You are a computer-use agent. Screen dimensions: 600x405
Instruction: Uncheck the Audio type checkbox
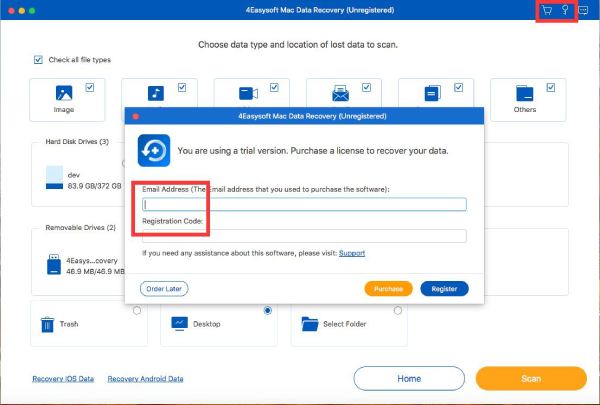tap(182, 88)
